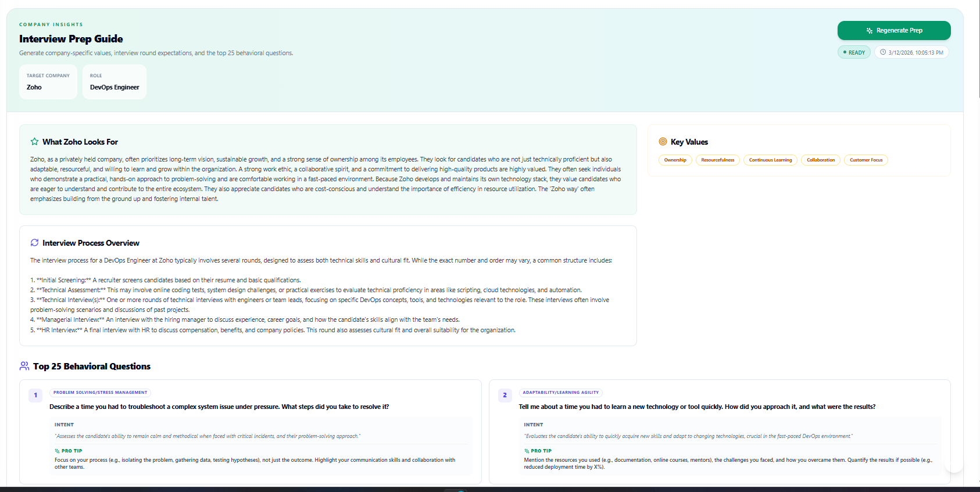This screenshot has width=980, height=492.
Task: Click the Key Values heading
Action: [689, 142]
